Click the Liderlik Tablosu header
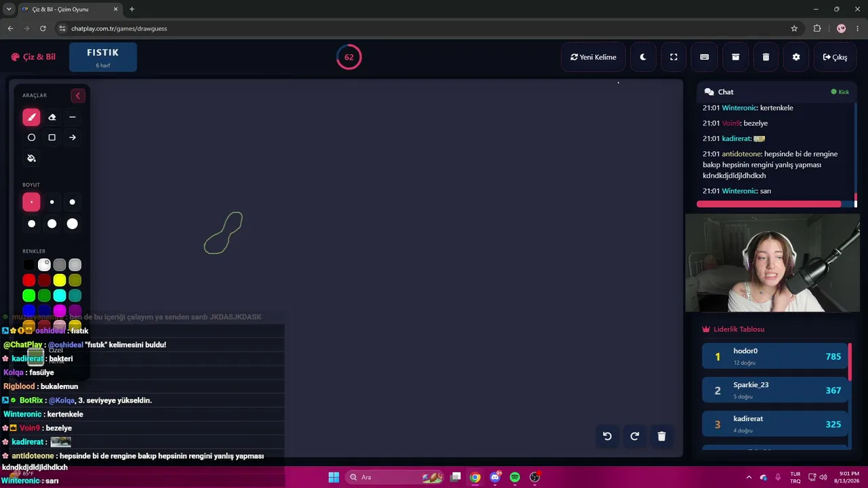Screen dimensions: 868x488 tap(733, 329)
